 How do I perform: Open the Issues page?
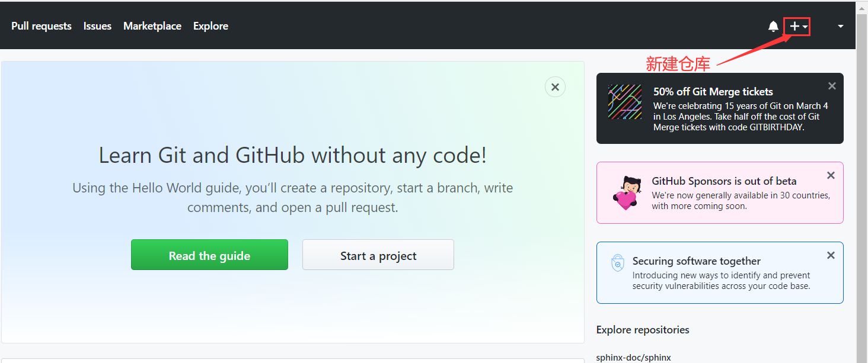[x=97, y=26]
